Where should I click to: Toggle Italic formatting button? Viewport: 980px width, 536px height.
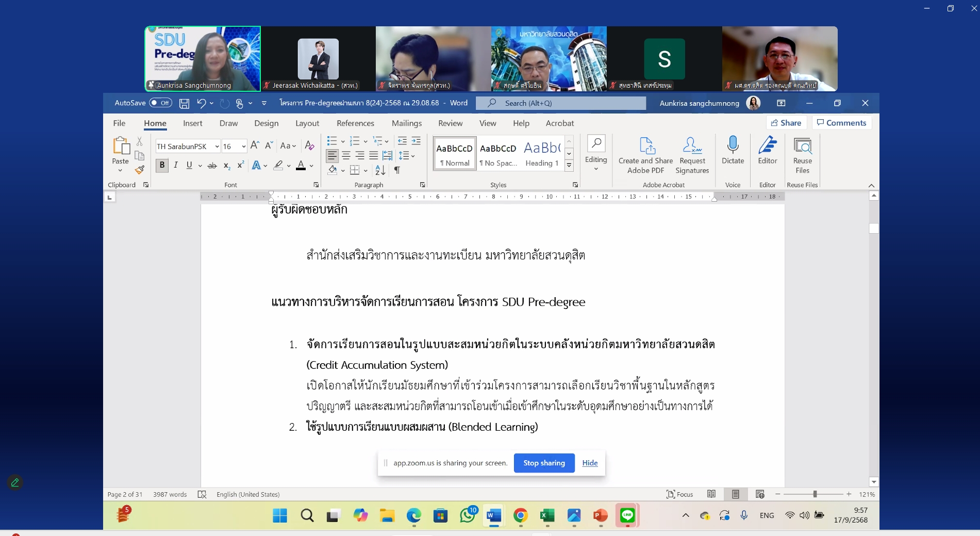176,165
